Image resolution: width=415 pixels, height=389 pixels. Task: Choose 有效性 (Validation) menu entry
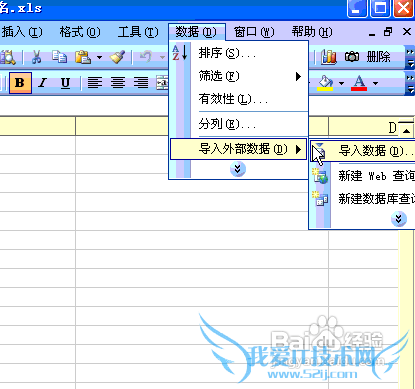(238, 99)
